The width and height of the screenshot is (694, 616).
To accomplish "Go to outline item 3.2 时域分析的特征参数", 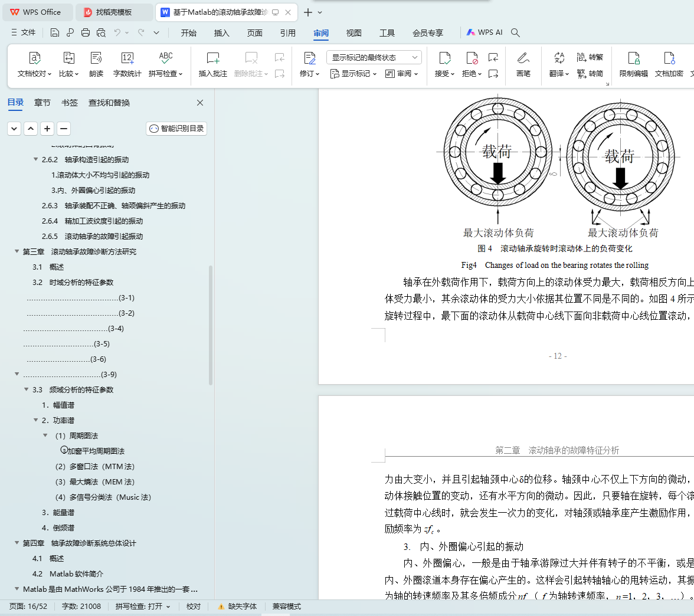I will point(73,282).
